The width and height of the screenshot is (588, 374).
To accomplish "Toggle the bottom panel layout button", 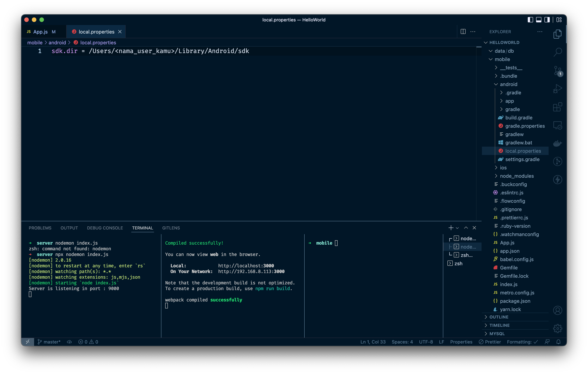I will 539,20.
